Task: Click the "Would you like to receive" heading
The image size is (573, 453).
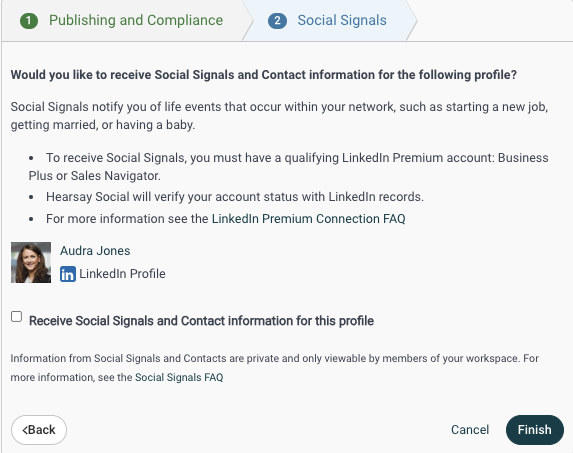Action: coord(263,75)
